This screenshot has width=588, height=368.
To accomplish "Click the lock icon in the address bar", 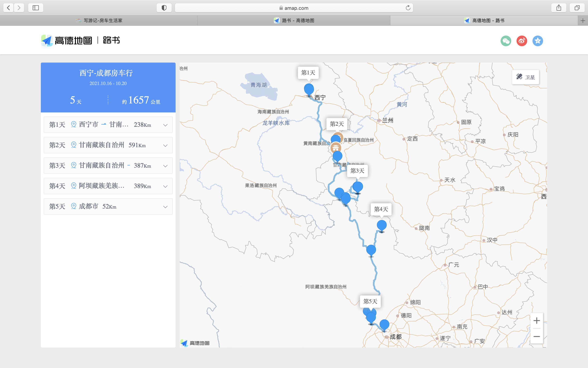I will coord(281,8).
